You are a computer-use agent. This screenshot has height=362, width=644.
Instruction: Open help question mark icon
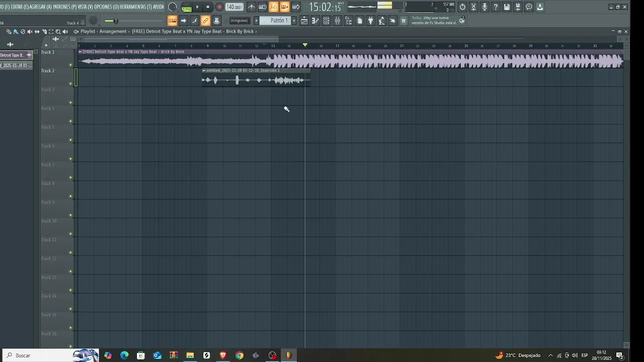[x=496, y=7]
